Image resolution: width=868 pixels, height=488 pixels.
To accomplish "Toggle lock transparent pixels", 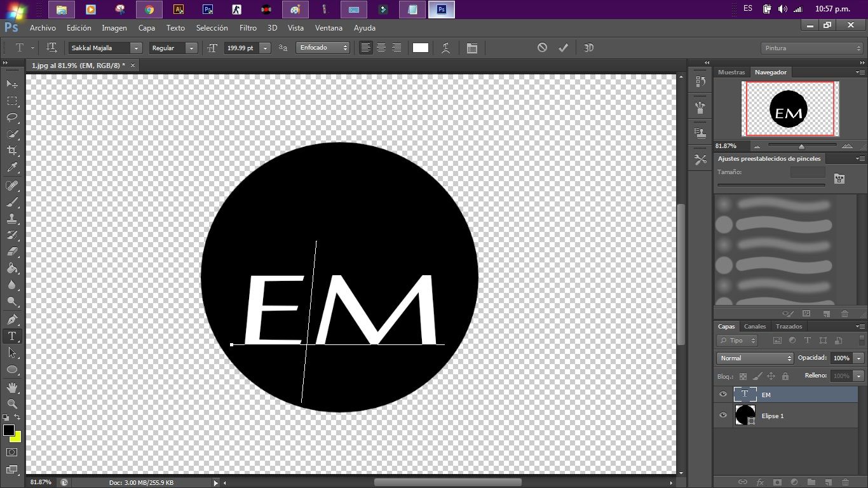I will coord(743,376).
